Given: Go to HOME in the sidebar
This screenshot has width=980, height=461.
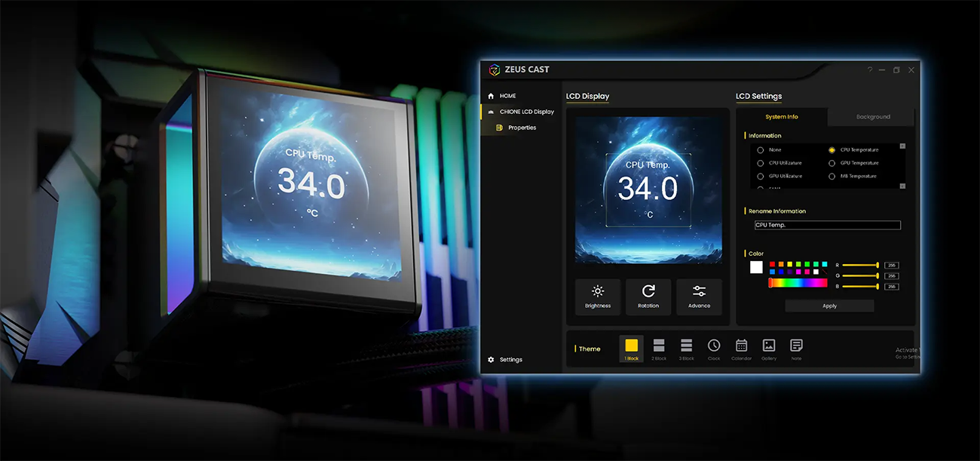Looking at the screenshot, I should [x=508, y=96].
